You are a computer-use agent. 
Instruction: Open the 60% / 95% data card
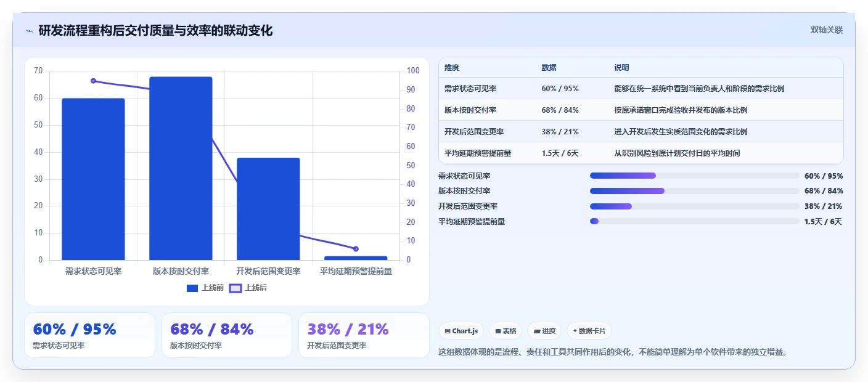coord(89,335)
